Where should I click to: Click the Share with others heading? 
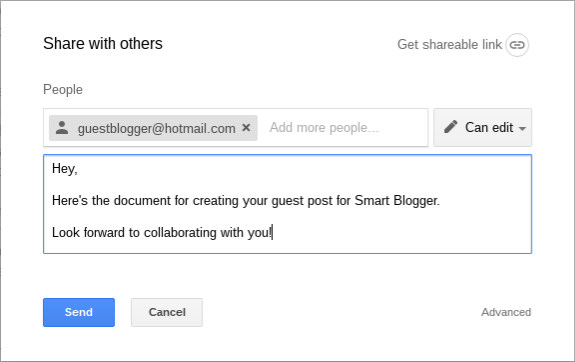[x=103, y=44]
